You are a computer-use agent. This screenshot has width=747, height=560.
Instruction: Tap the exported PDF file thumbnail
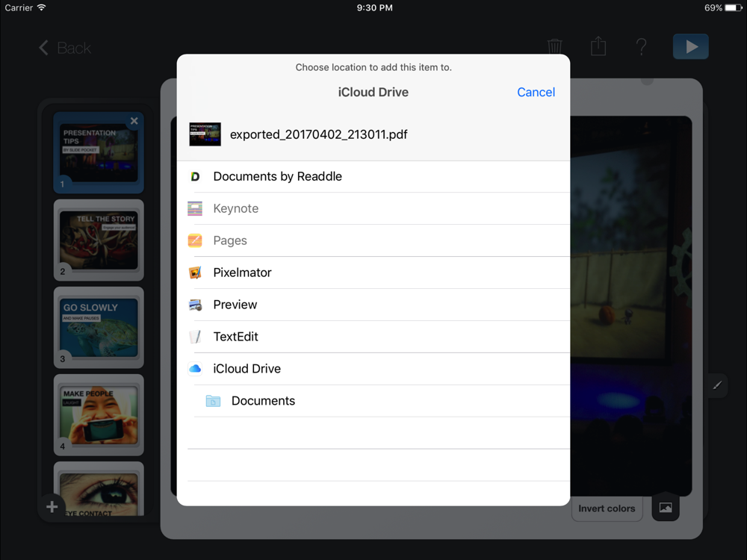click(205, 134)
